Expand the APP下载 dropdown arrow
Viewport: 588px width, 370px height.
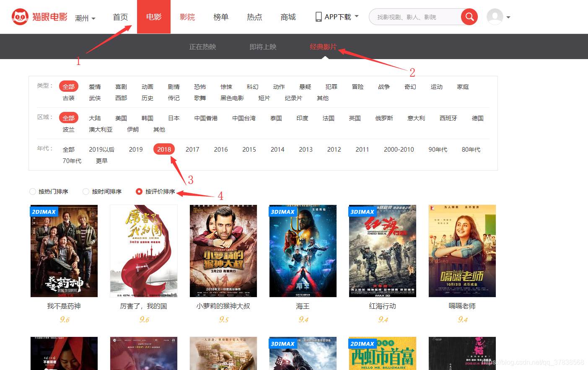point(357,16)
